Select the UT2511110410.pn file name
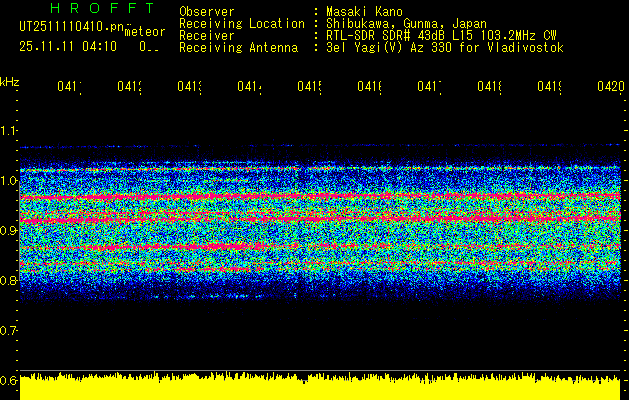 72,27
